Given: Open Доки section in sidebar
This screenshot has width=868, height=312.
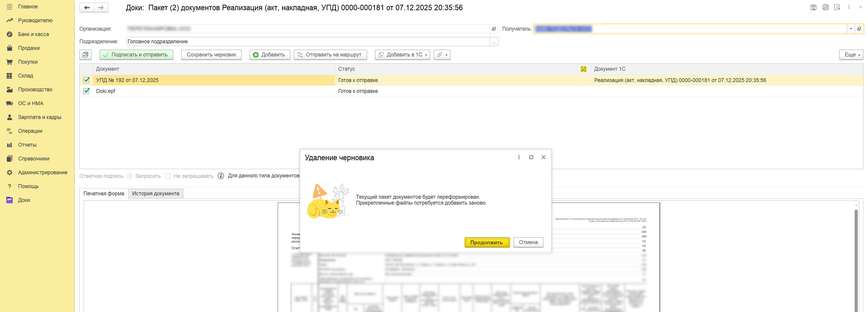Looking at the screenshot, I should (x=24, y=200).
